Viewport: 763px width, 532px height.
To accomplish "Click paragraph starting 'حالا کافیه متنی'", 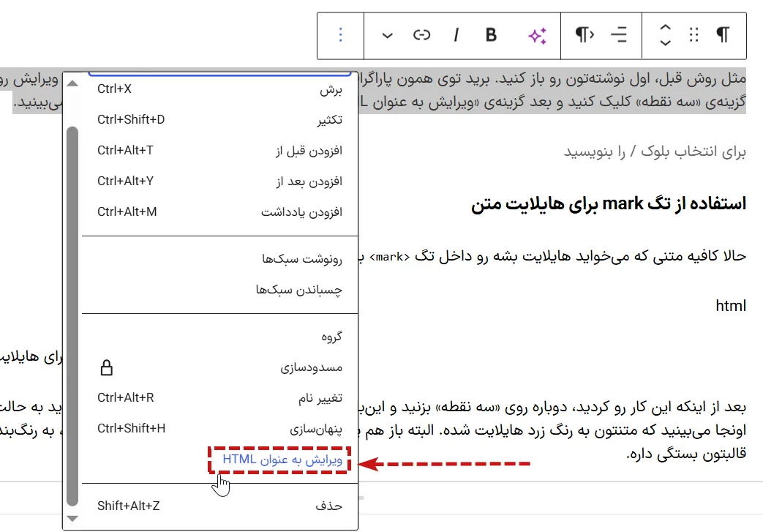I will point(555,256).
